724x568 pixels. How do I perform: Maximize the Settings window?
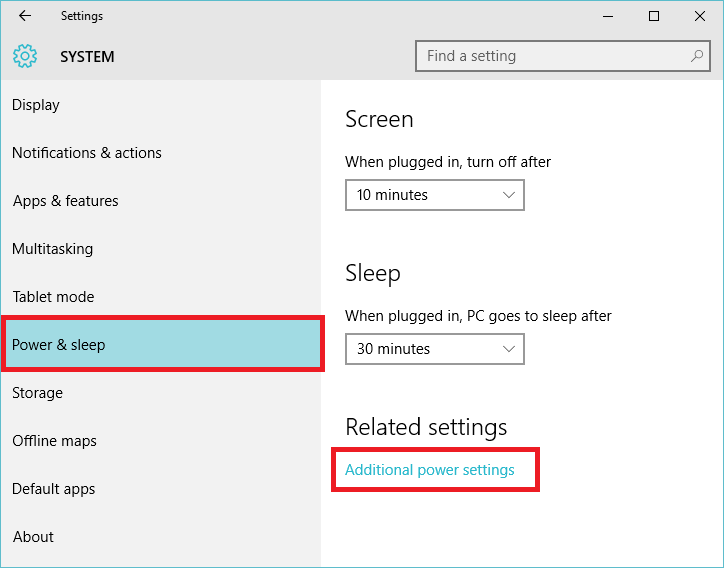pyautogui.click(x=654, y=16)
